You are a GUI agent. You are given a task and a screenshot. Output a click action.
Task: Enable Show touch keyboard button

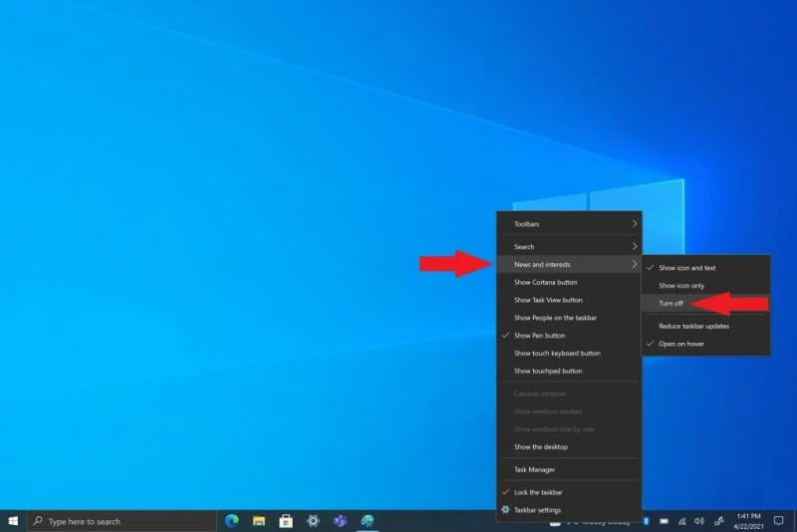tap(569, 353)
